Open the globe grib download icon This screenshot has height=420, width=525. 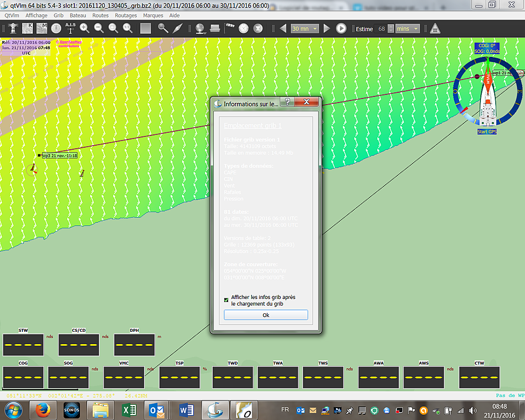(x=200, y=29)
